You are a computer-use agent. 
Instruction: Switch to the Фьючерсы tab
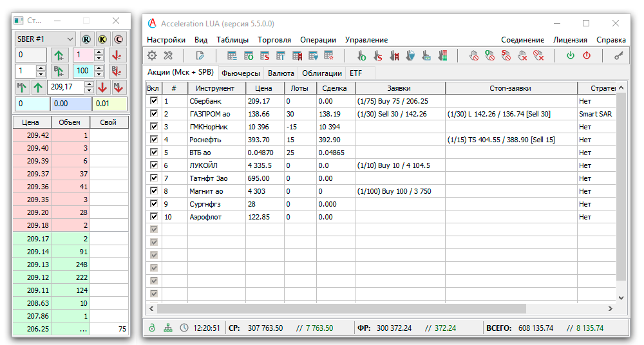click(241, 73)
